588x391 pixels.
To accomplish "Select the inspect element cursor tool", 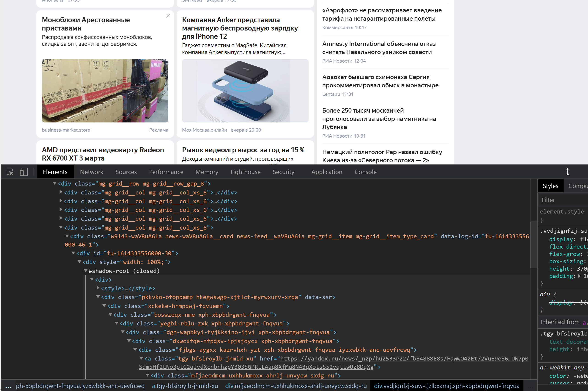I will [x=9, y=172].
